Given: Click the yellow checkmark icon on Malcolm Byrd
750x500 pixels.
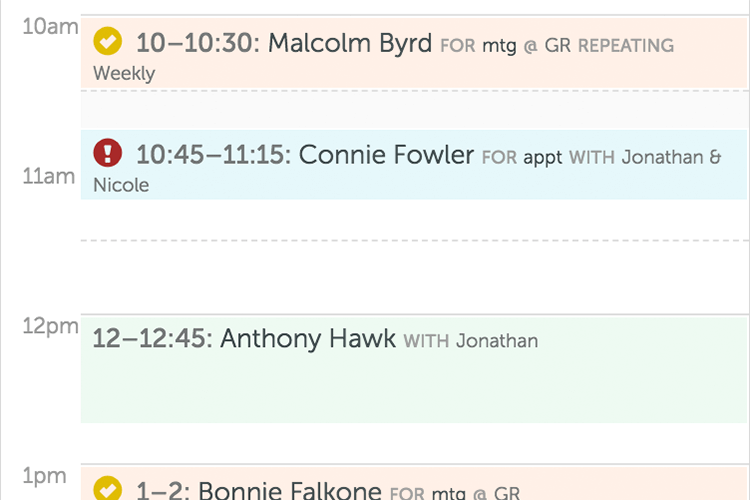Looking at the screenshot, I should click(x=107, y=42).
